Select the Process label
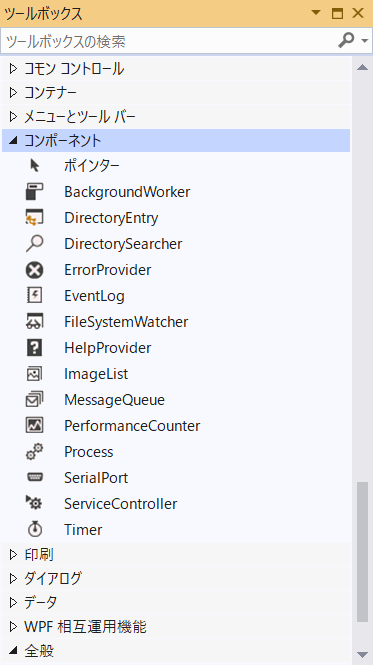 point(89,452)
